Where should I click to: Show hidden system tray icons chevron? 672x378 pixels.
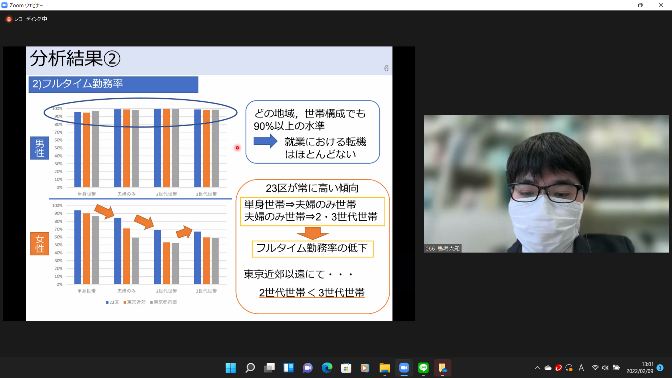(x=537, y=368)
